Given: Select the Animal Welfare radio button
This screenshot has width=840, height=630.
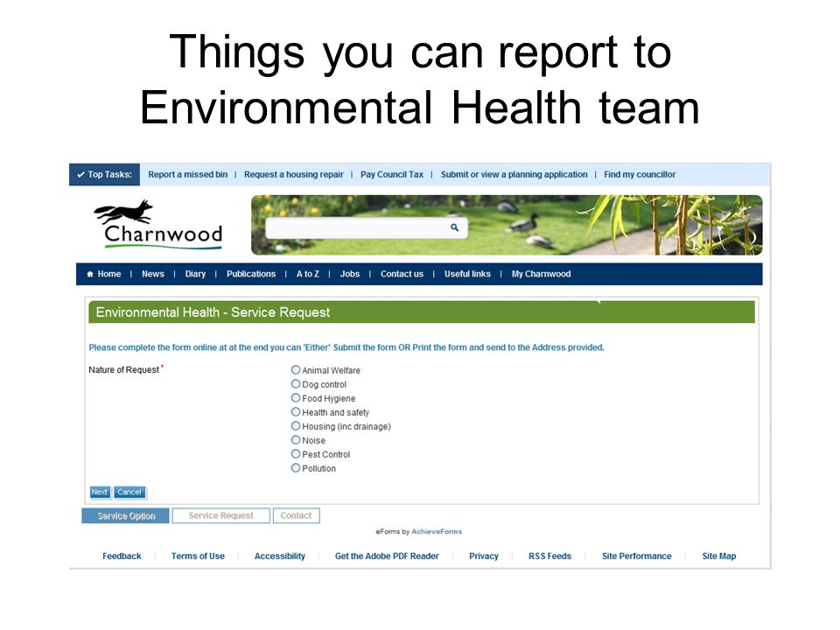Looking at the screenshot, I should tap(296, 369).
